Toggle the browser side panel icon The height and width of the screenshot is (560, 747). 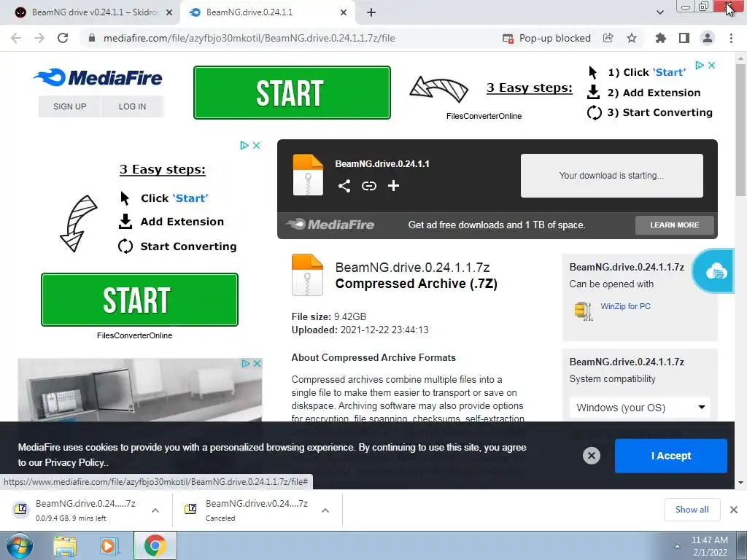[684, 38]
